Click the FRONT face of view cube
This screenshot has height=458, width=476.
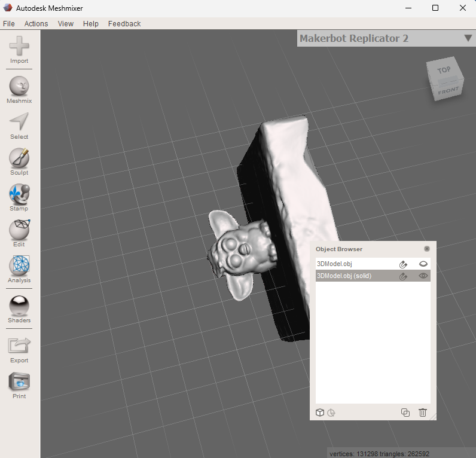click(448, 90)
